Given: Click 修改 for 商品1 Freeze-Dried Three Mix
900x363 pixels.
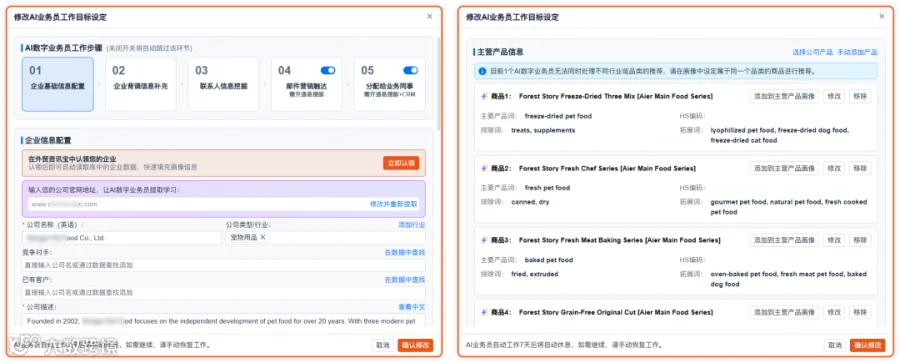Looking at the screenshot, I should [834, 96].
